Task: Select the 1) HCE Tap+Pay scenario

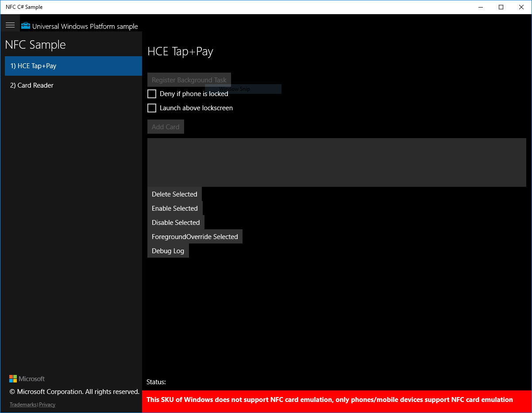Action: pyautogui.click(x=33, y=66)
